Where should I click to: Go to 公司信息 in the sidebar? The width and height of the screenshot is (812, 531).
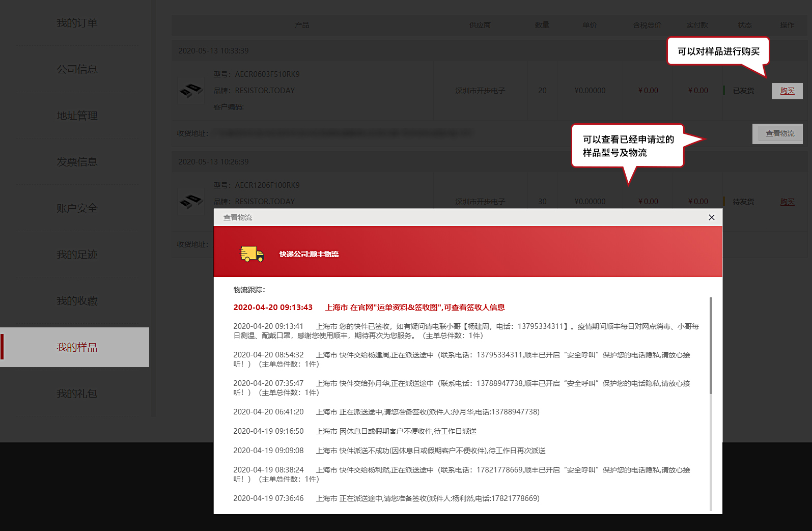tap(77, 69)
